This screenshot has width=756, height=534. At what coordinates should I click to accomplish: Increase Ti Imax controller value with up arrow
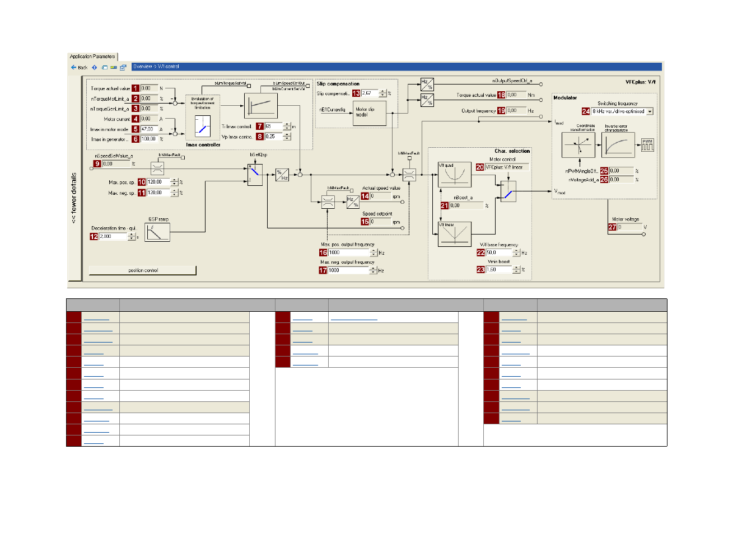(287, 125)
